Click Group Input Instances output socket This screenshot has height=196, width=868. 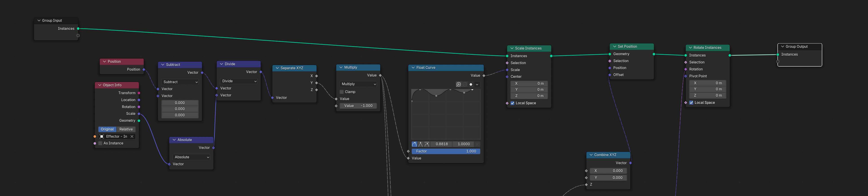(x=78, y=29)
